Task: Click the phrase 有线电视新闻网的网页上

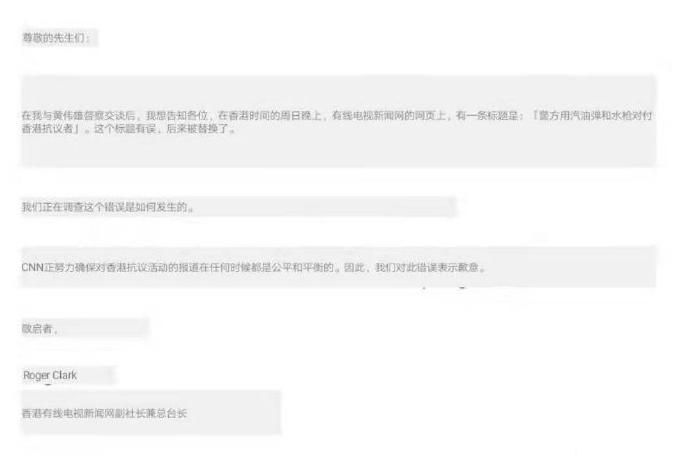Action: 388,115
